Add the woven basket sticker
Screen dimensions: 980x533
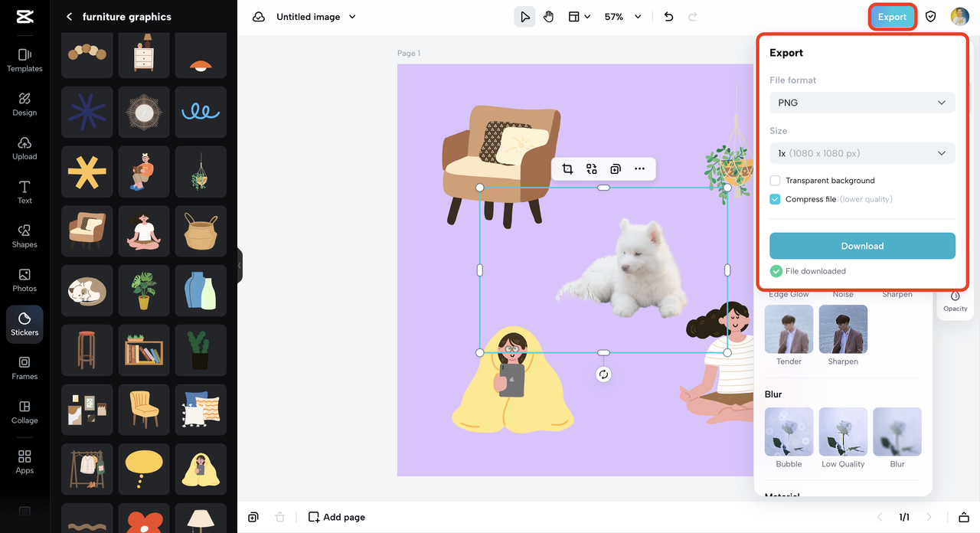coord(201,231)
